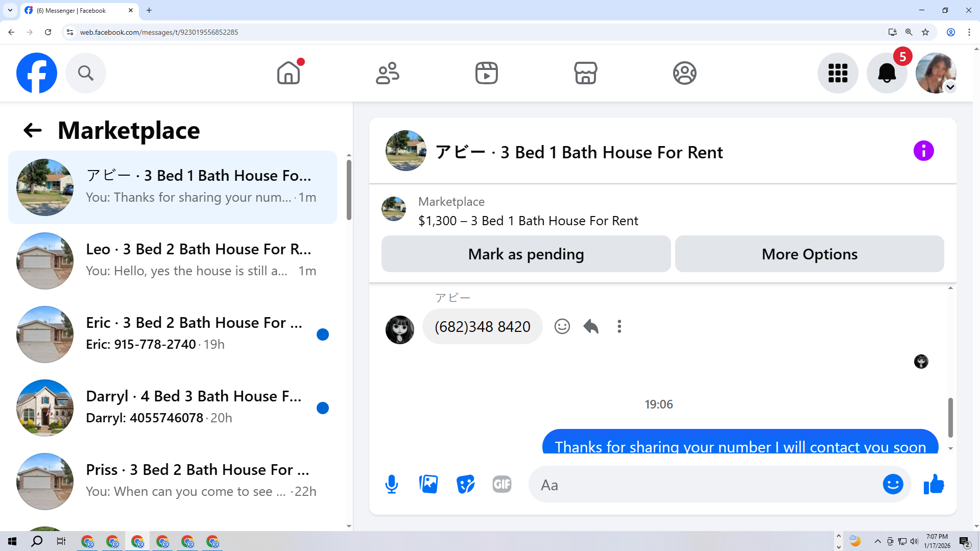
Task: Attach a photo using the image icon
Action: [x=428, y=484]
